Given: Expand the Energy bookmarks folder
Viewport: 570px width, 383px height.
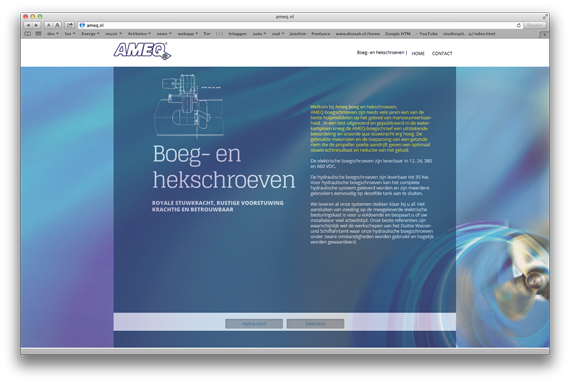Looking at the screenshot, I should point(90,33).
